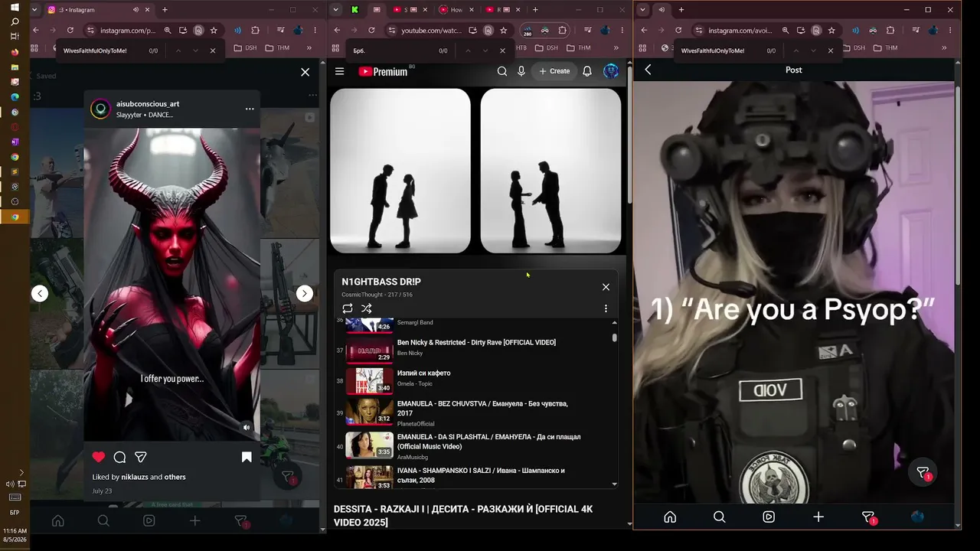Viewport: 980px width, 551px height.
Task: Open YouTube search
Action: coord(502,71)
